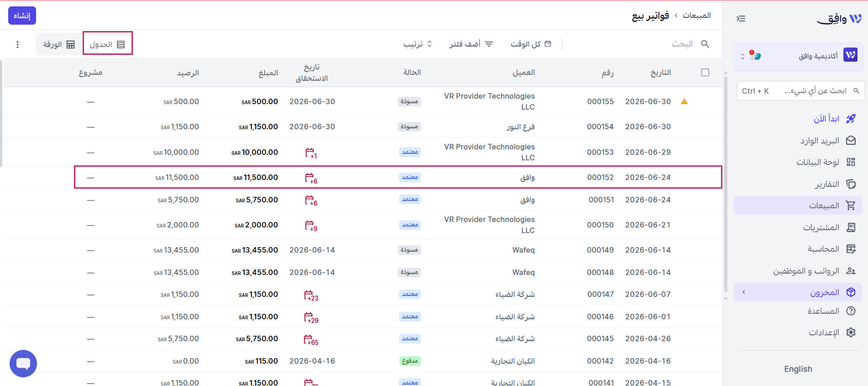Click the accounting ledger icon
Viewport: 868px width, 386px height.
(x=851, y=249)
